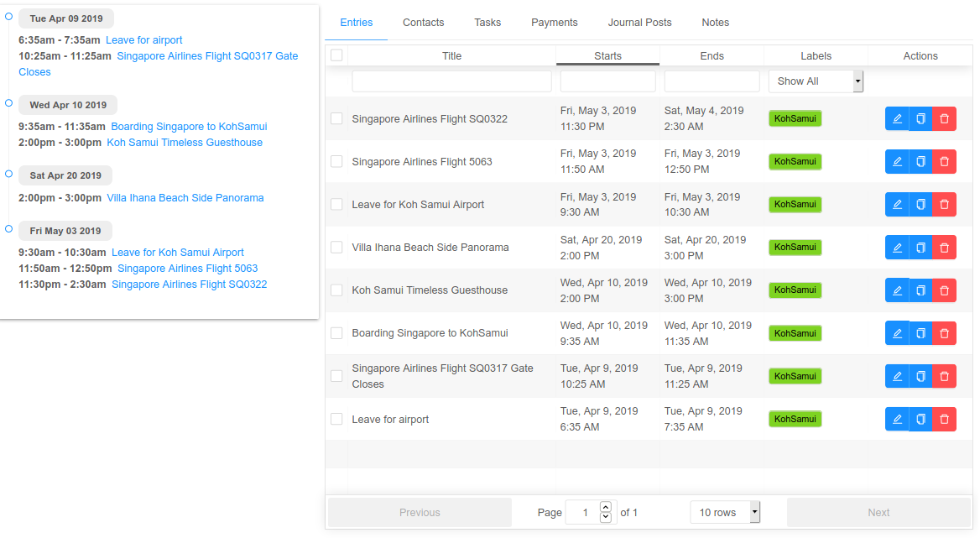980x538 pixels.
Task: Open Boarding Singapore to KohSamui timeline link
Action: 189,126
